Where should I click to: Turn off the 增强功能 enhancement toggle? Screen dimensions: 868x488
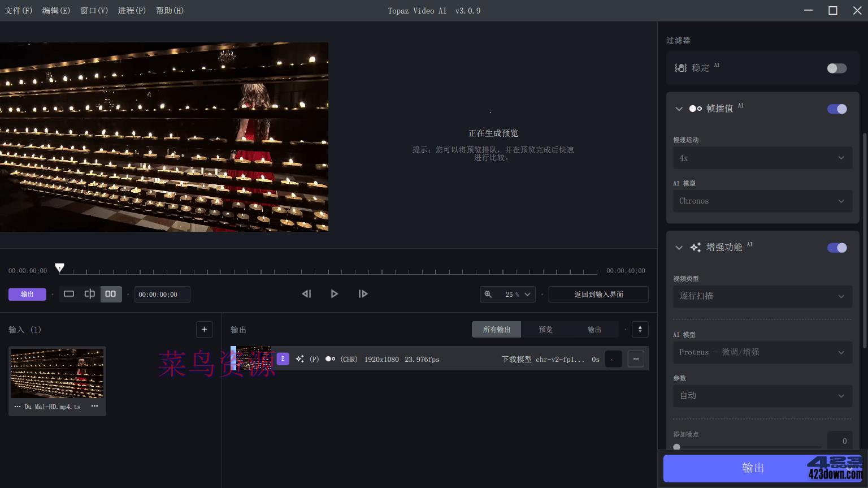coord(837,248)
